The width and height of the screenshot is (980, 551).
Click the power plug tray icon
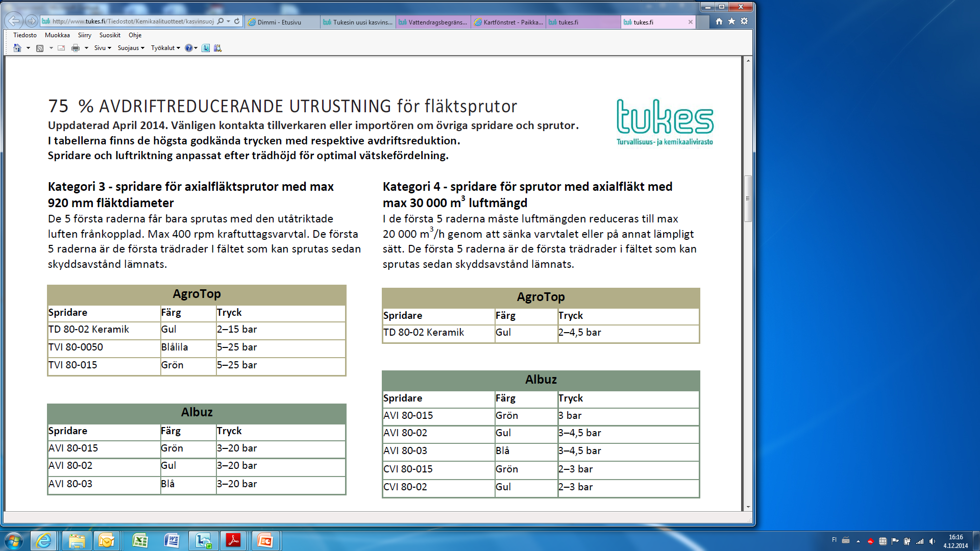pyautogui.click(x=907, y=541)
